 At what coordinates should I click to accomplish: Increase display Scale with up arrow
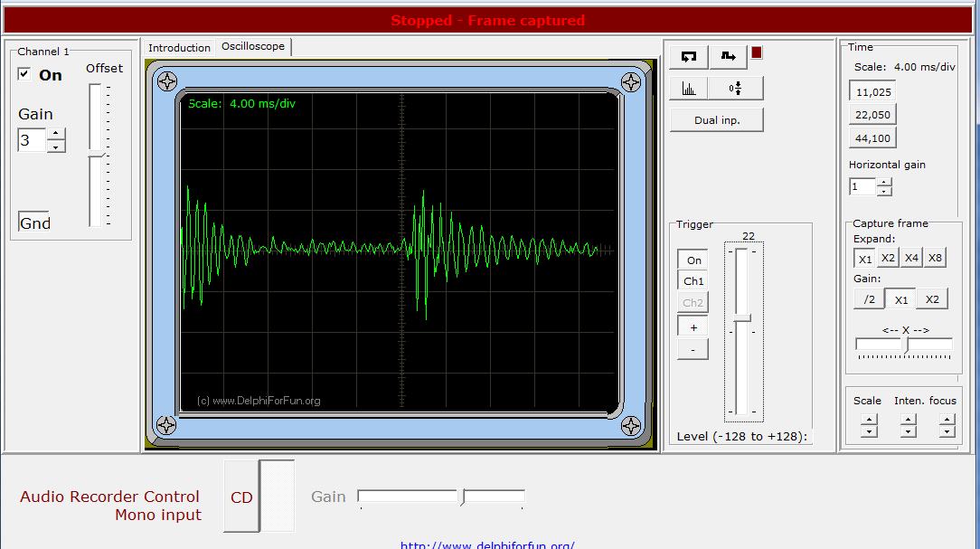point(869,420)
